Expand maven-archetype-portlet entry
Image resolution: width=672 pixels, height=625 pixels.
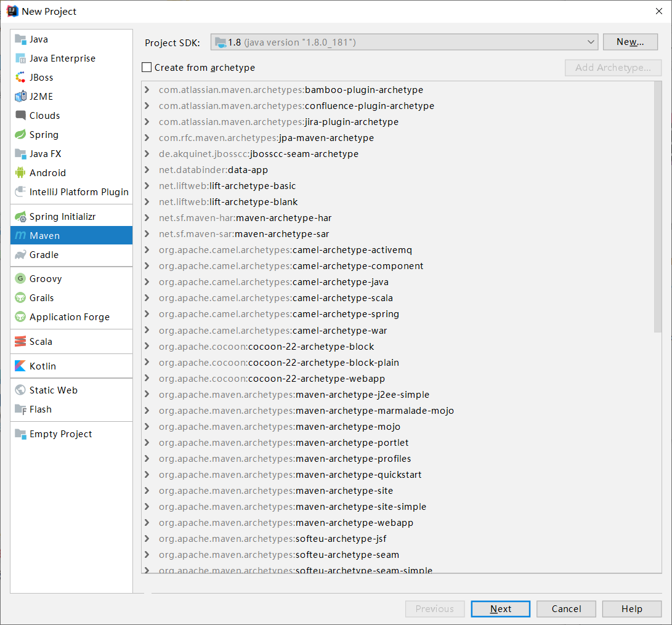tap(147, 443)
